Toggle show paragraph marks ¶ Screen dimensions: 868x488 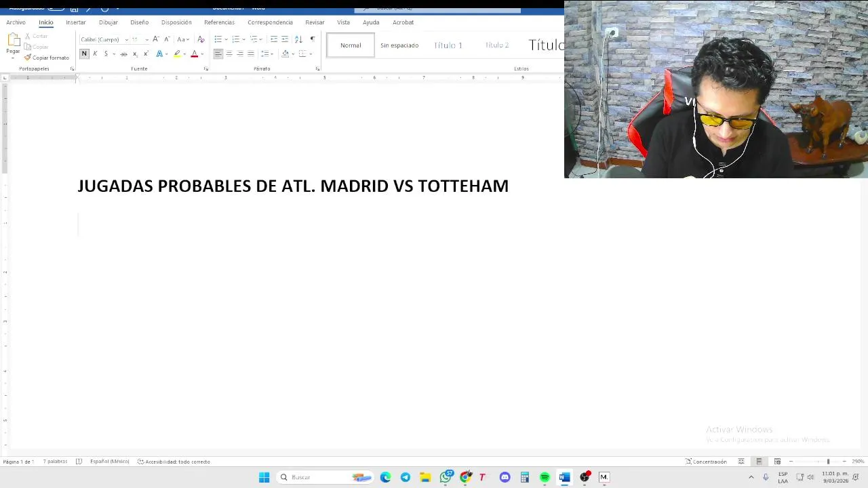coord(312,39)
